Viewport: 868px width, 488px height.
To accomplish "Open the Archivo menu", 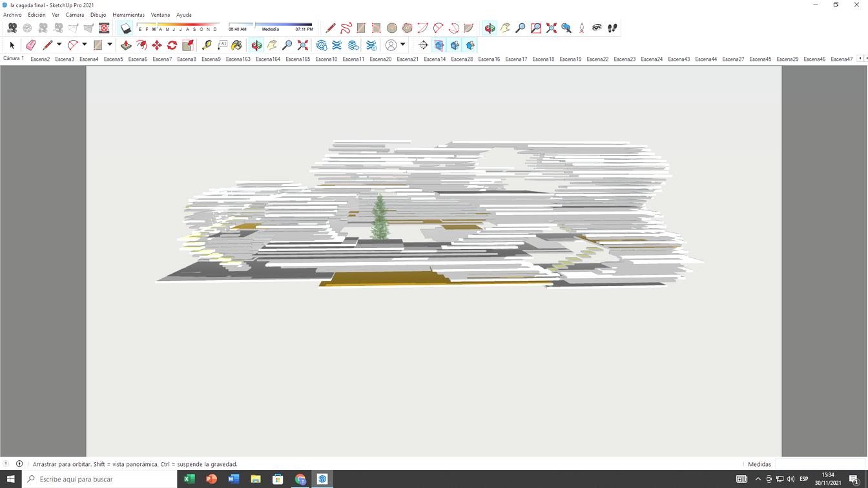I will coord(12,15).
